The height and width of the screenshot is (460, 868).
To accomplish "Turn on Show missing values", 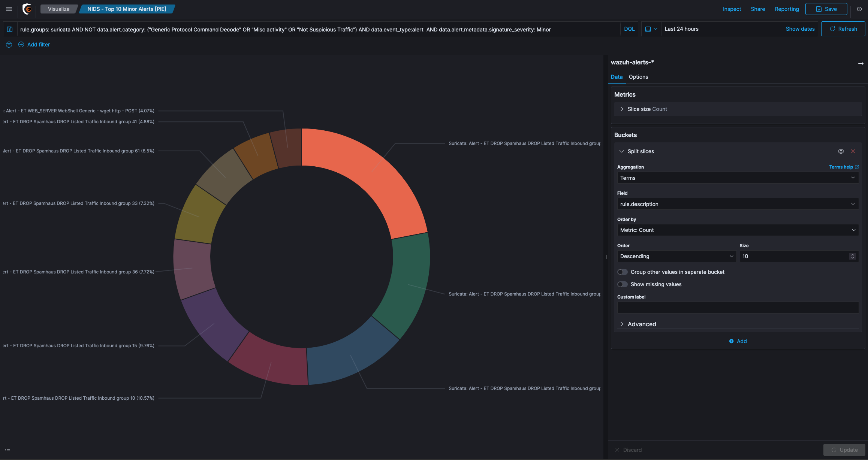I will pyautogui.click(x=623, y=284).
